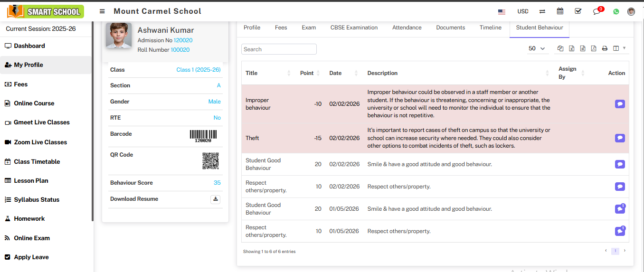The image size is (644, 272).
Task: Click the switch session arrows icon
Action: point(542,11)
